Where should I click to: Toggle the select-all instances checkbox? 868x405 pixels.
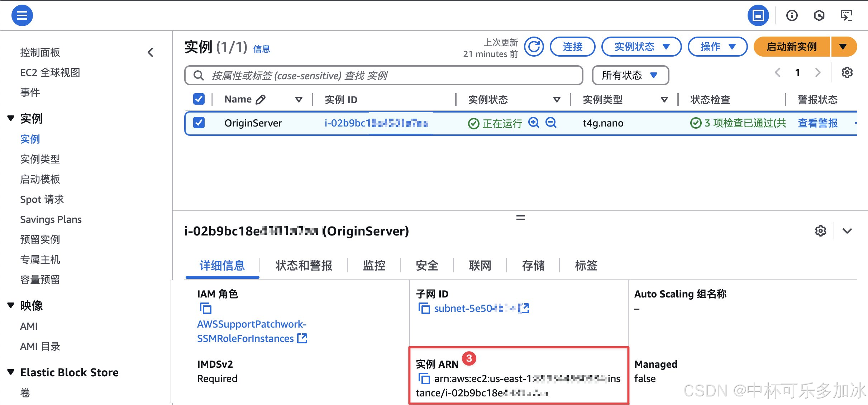(x=199, y=99)
